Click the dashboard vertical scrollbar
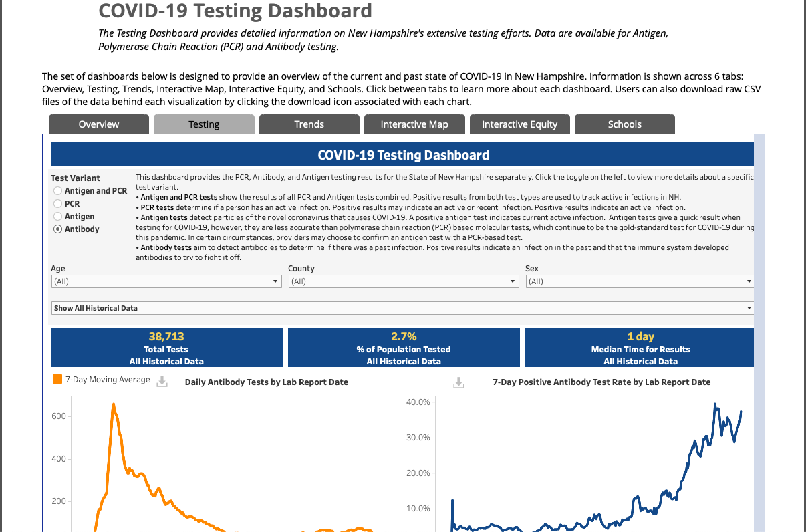 pos(758,333)
